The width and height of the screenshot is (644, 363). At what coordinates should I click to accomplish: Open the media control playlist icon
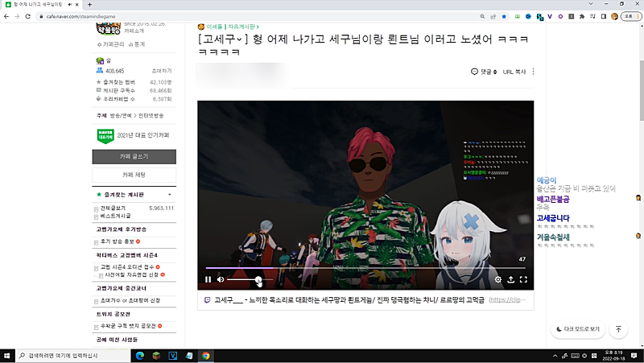tap(592, 16)
